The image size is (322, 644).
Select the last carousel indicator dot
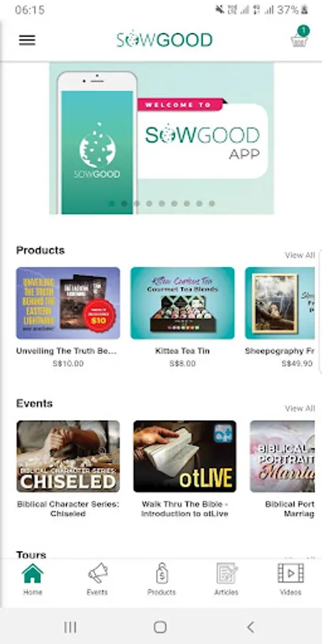click(212, 204)
